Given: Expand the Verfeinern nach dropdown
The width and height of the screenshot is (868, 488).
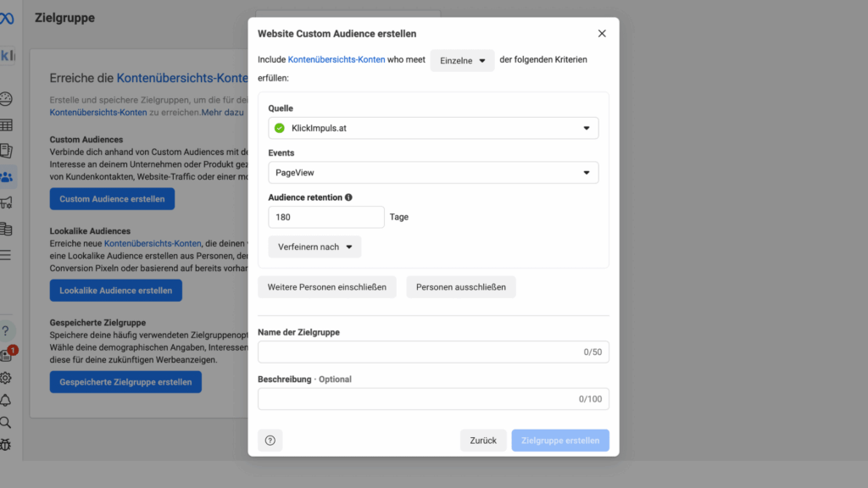Looking at the screenshot, I should 314,247.
